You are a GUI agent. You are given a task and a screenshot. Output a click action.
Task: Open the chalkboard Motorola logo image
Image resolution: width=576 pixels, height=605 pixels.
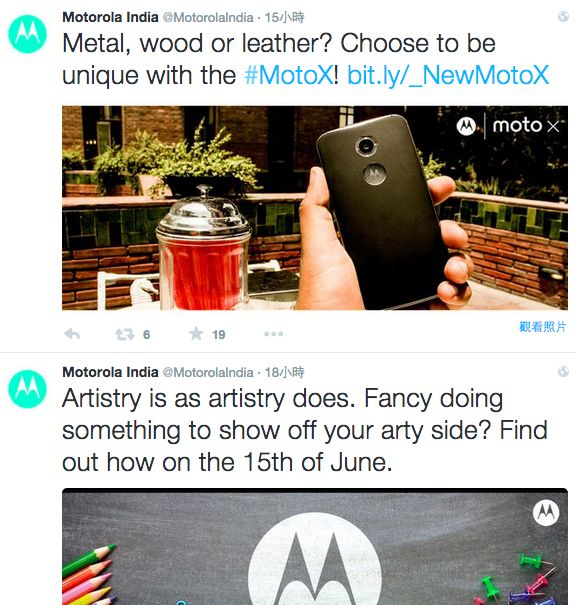click(x=315, y=546)
